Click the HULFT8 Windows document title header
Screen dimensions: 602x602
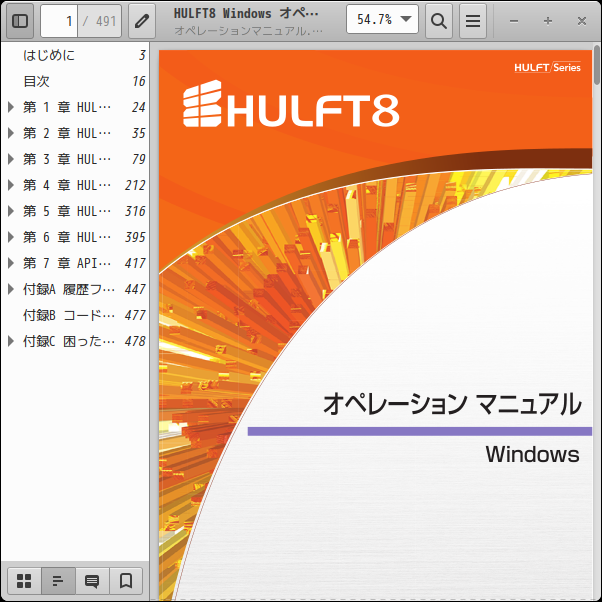pyautogui.click(x=246, y=13)
